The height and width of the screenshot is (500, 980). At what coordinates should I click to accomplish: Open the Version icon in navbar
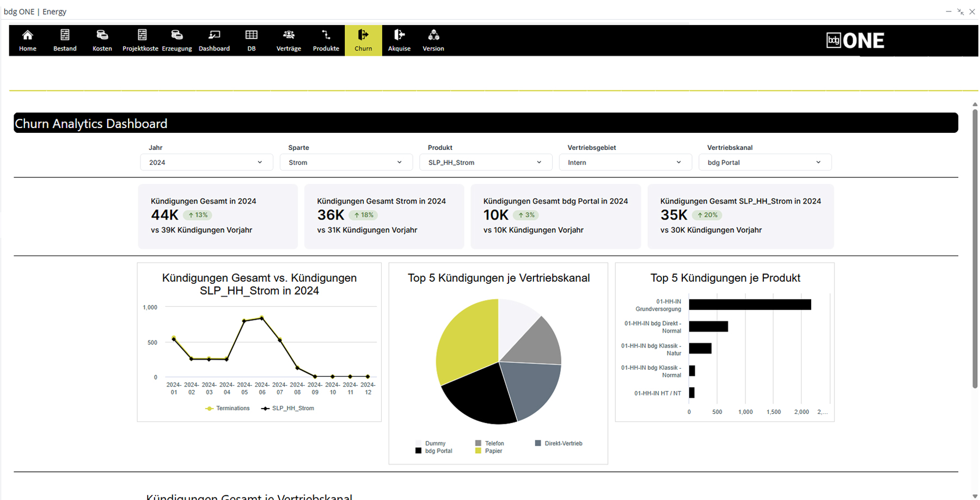coord(433,35)
